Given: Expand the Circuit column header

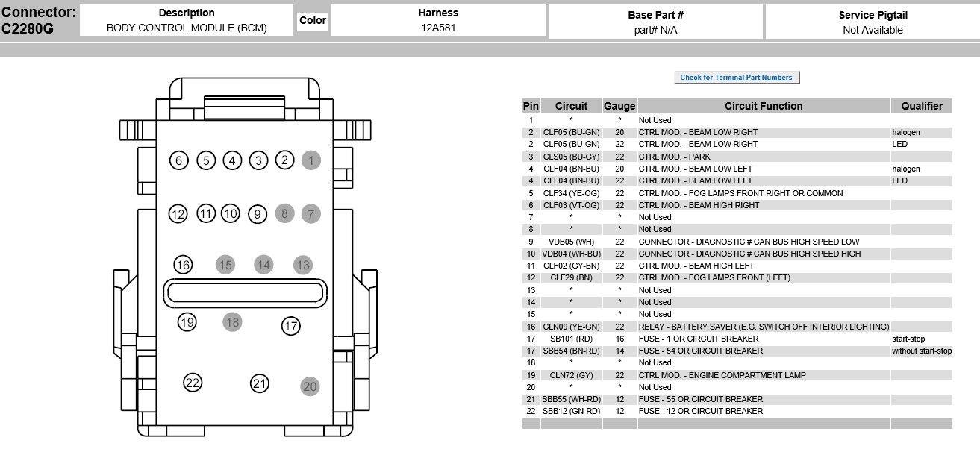Looking at the screenshot, I should point(572,105).
